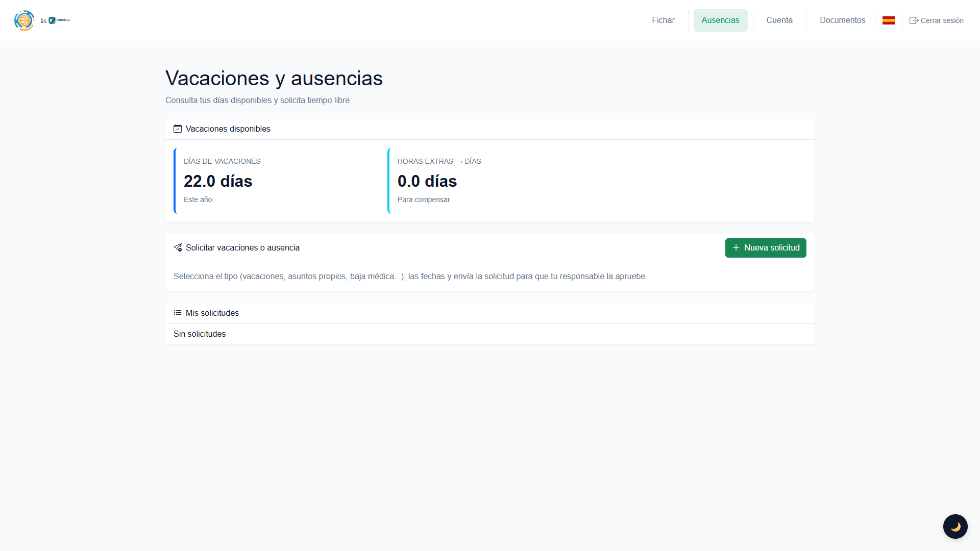The image size is (980, 551).
Task: Click the logout icon beside Cerrar sesión
Action: coord(914,20)
